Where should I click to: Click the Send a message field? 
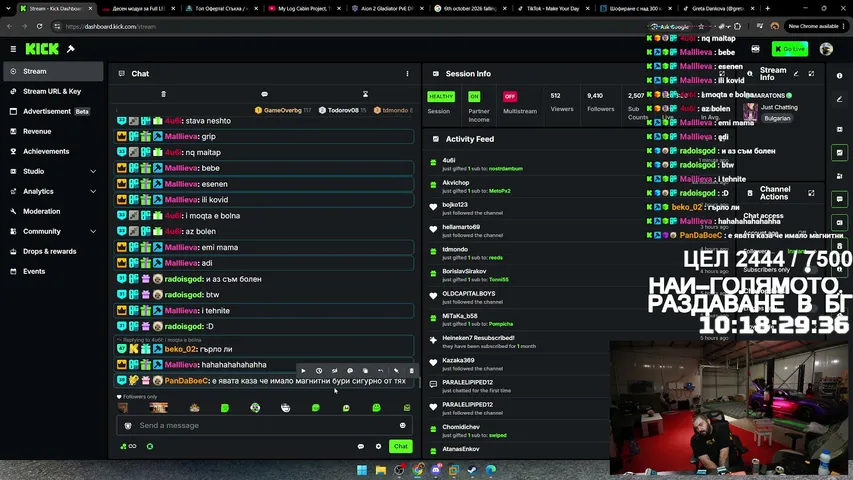pyautogui.click(x=264, y=426)
